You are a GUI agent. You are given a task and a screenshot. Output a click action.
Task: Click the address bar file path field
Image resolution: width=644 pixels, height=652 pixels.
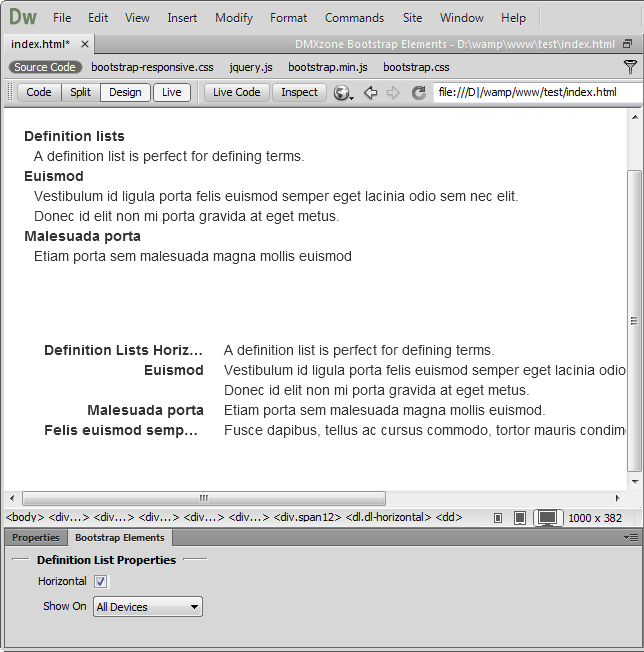[x=538, y=92]
